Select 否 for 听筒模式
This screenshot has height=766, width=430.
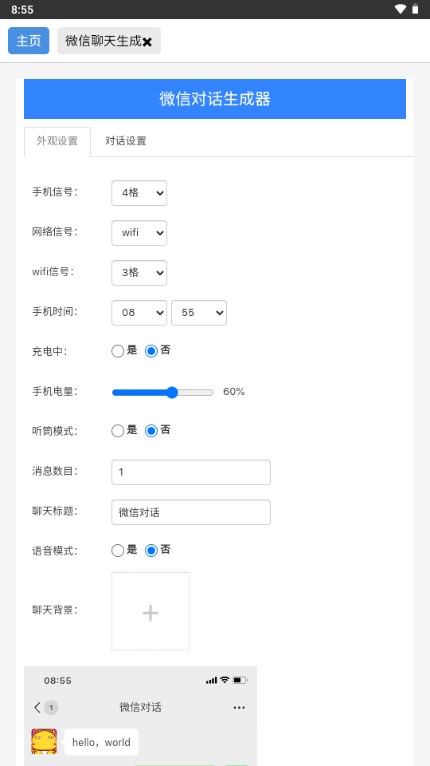coord(151,431)
